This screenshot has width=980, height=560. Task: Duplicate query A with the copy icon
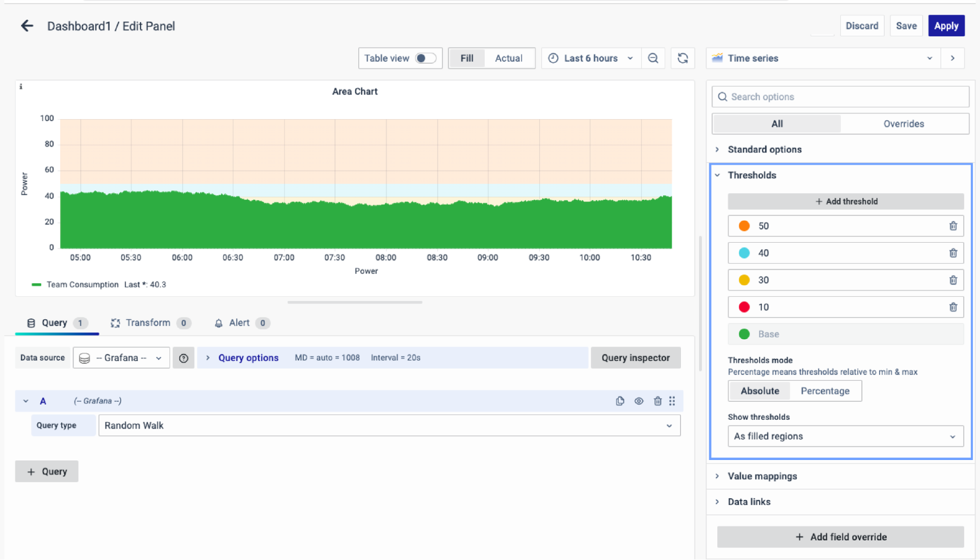(x=620, y=401)
